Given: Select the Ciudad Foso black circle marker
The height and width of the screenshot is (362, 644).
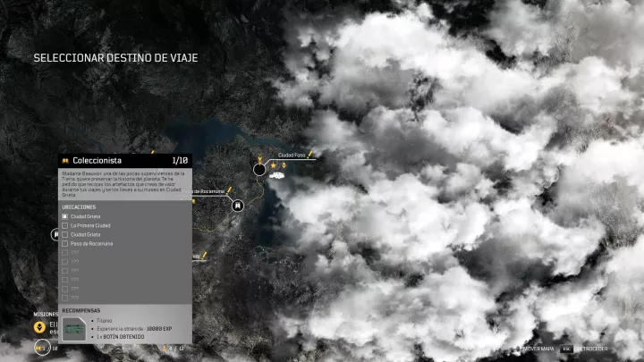Looking at the screenshot, I should coord(259,169).
